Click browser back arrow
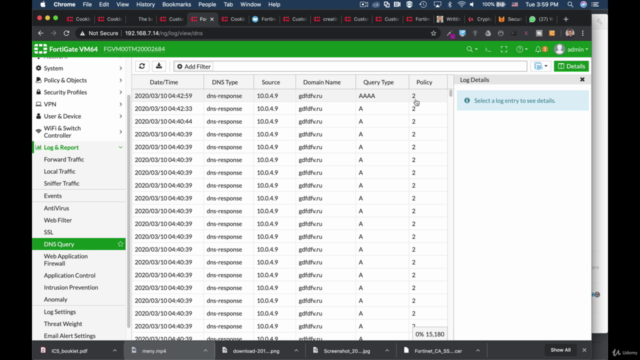 point(40,33)
